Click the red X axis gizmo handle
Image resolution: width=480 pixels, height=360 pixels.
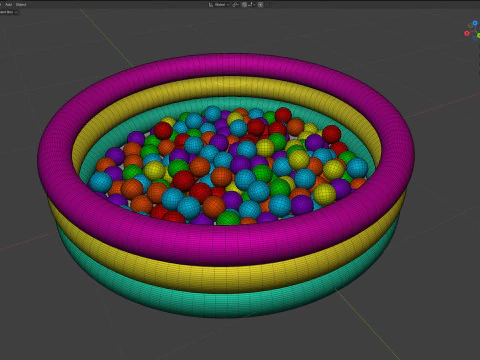click(x=467, y=33)
